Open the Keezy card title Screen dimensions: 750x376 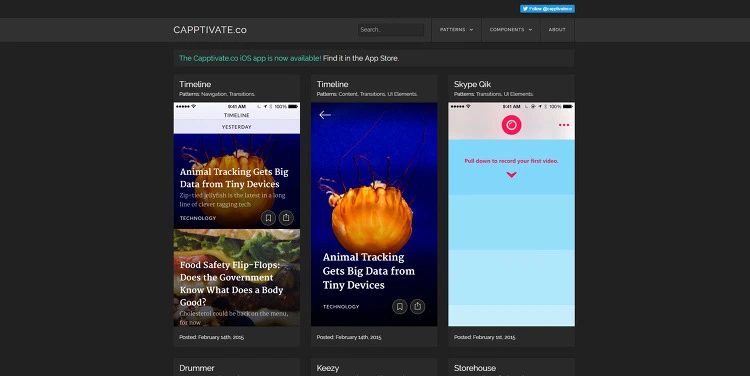tap(328, 368)
